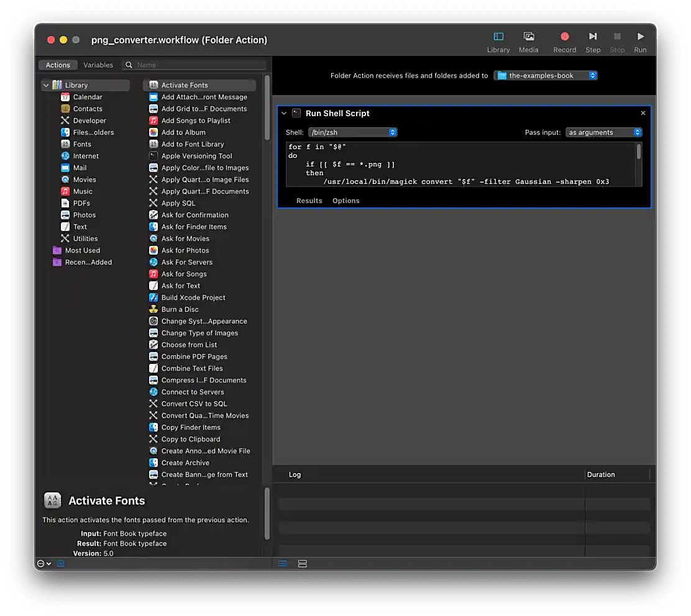Switch workflow footer to list view
Screen dimensions: 691x616
(283, 564)
